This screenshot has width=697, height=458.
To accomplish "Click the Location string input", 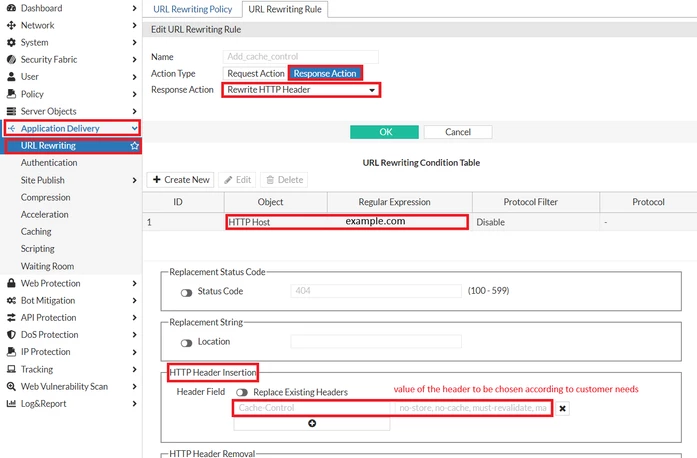I will 376,341.
